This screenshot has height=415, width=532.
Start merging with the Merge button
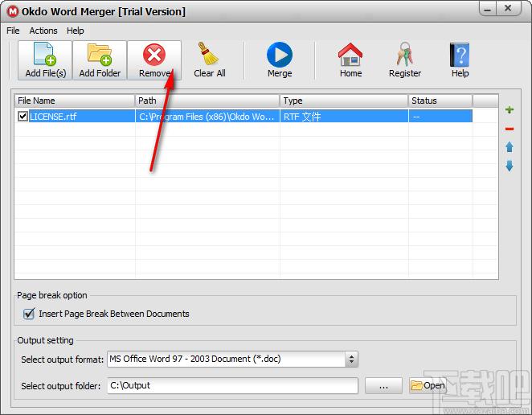click(279, 60)
